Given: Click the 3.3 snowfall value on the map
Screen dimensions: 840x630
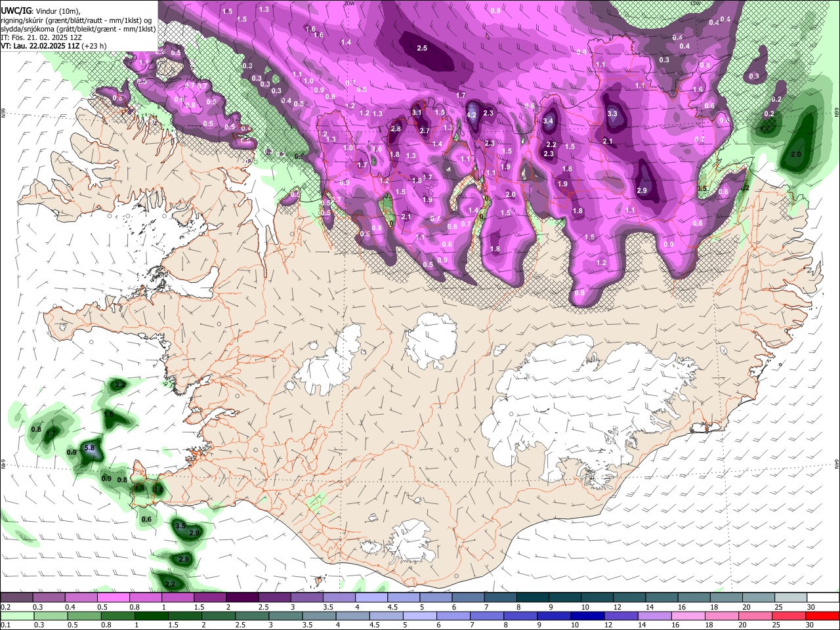Looking at the screenshot, I should [x=612, y=114].
